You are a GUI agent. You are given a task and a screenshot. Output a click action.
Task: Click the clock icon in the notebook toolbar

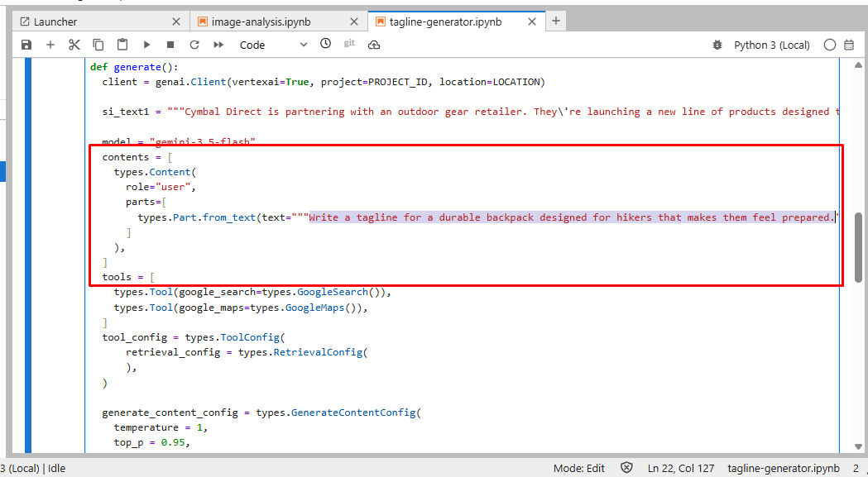click(325, 43)
